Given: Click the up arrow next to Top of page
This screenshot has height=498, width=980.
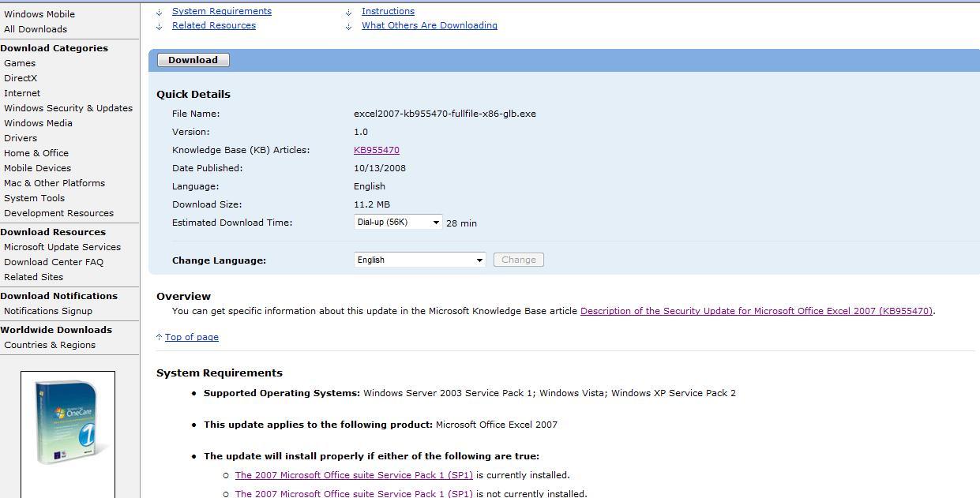Looking at the screenshot, I should point(159,336).
